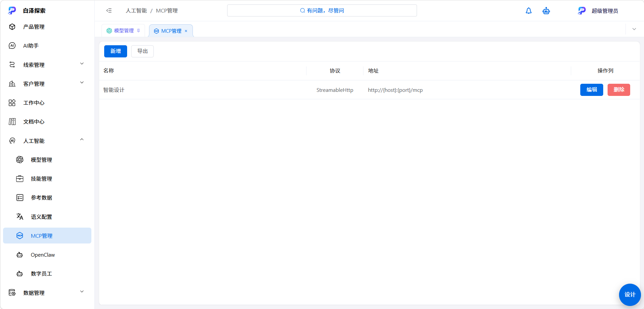The width and height of the screenshot is (644, 309).
Task: Open 技能管理 submenu item
Action: 47,179
